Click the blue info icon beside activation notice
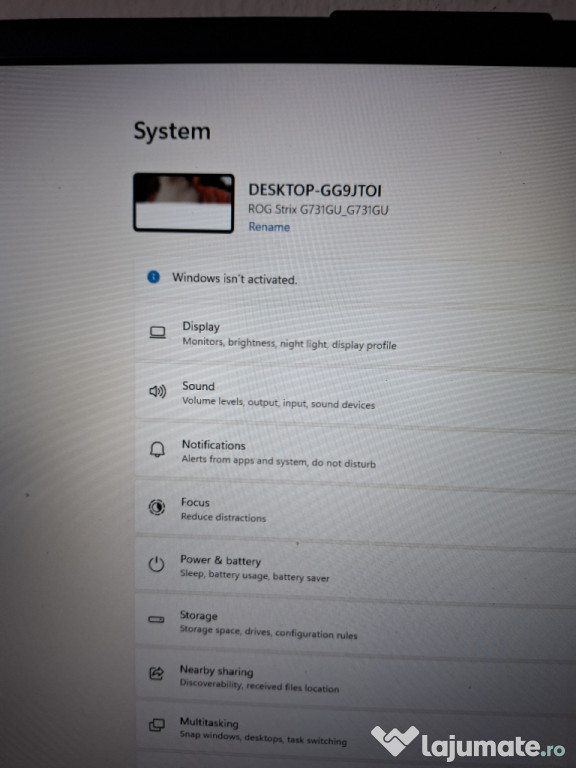The image size is (576, 768). pyautogui.click(x=153, y=277)
